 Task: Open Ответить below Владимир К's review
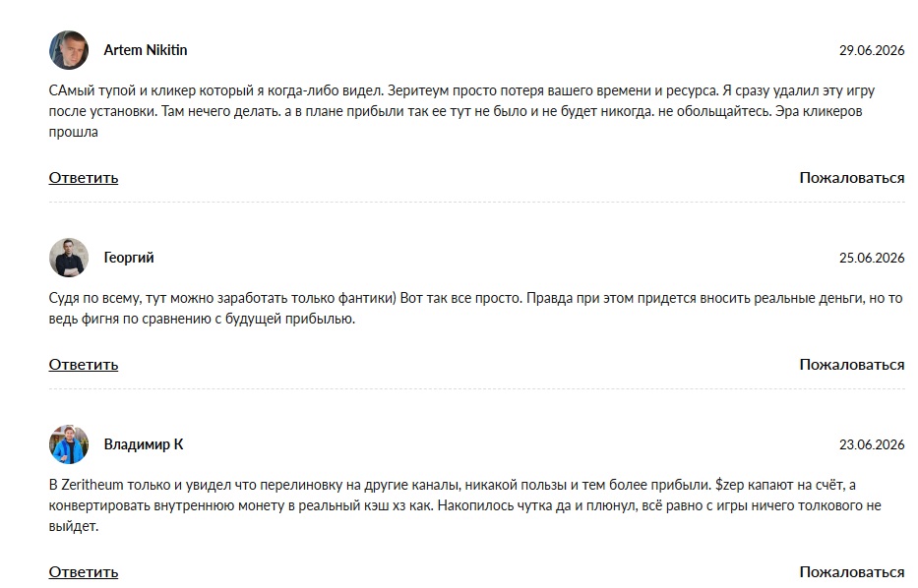click(83, 572)
